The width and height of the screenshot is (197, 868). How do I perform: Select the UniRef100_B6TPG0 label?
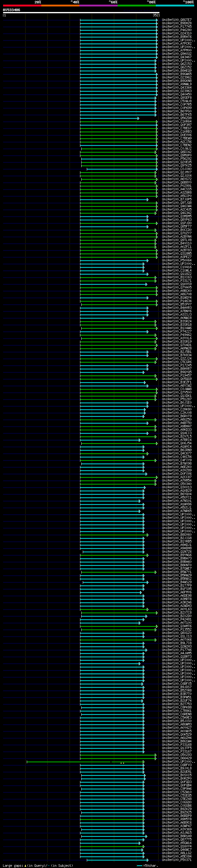tap(177, 111)
